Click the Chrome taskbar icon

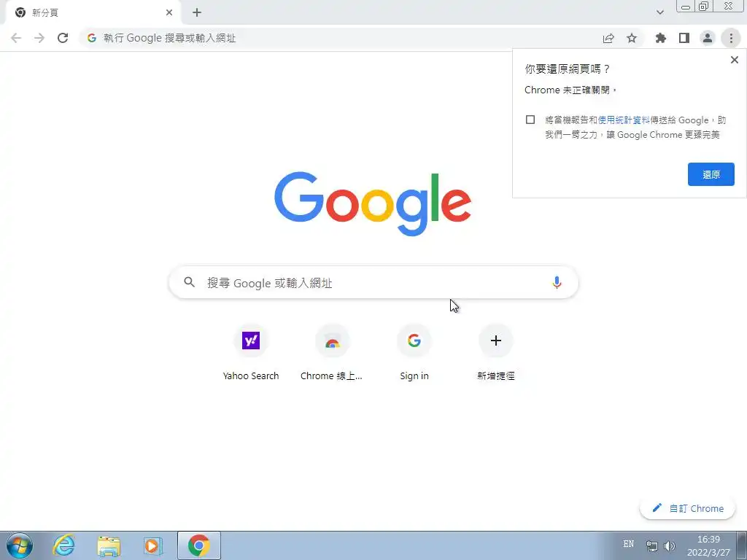tap(199, 545)
